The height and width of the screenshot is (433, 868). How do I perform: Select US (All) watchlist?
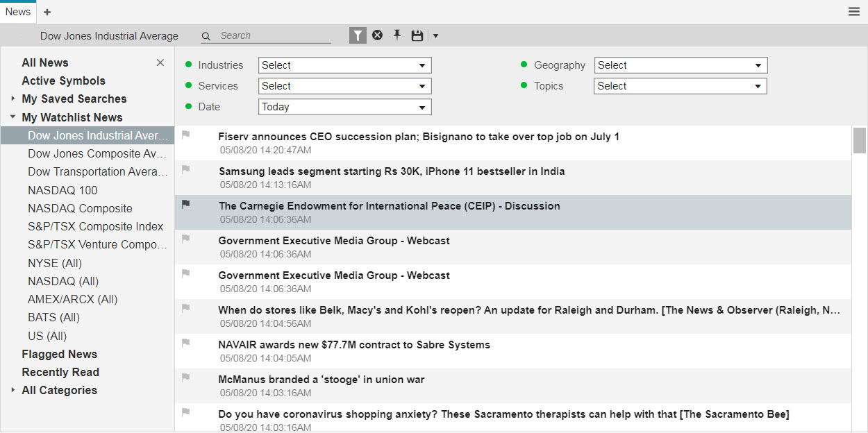point(47,336)
